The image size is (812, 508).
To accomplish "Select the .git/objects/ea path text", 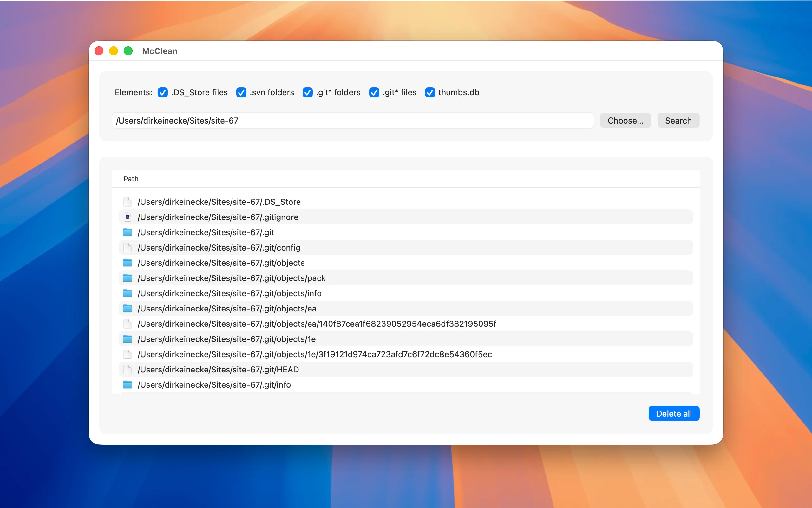I will pyautogui.click(x=227, y=308).
